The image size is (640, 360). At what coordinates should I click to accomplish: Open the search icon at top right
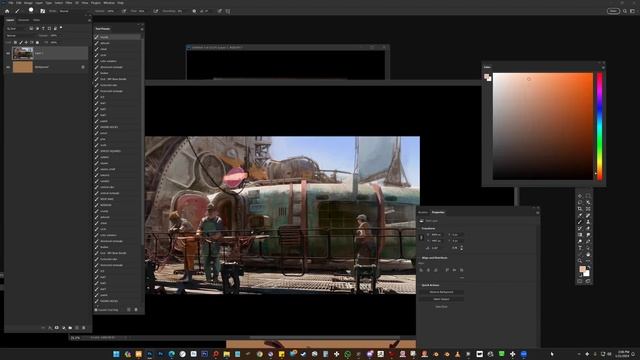click(x=625, y=11)
